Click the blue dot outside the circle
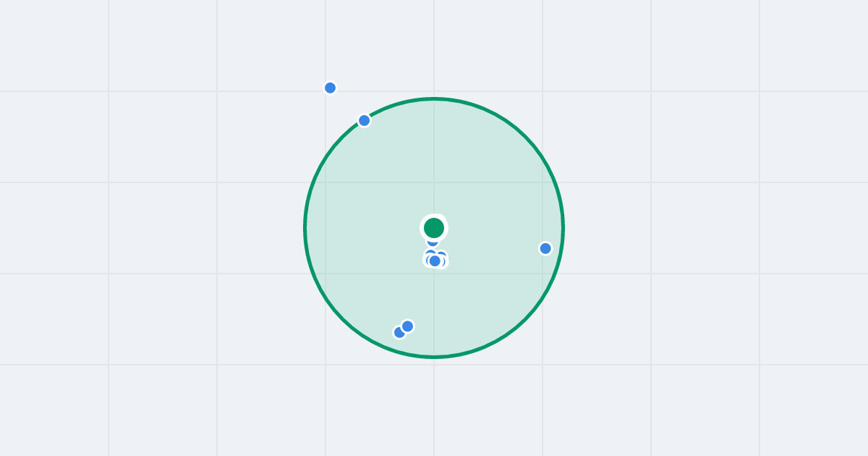This screenshot has height=456, width=868. click(x=330, y=88)
